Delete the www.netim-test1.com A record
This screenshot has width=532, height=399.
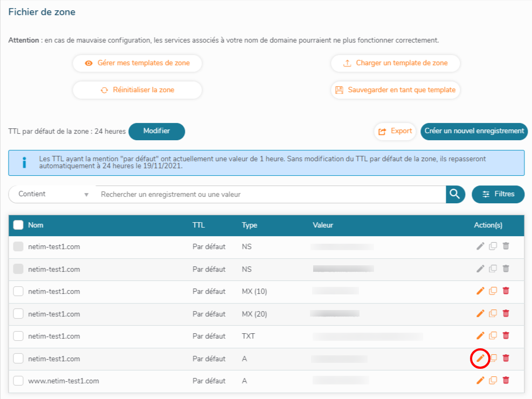506,381
